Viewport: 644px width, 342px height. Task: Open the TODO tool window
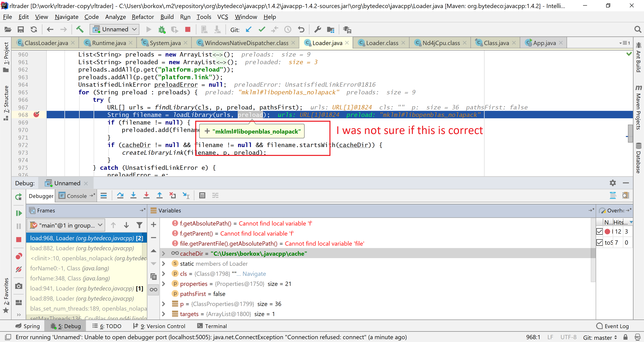point(107,326)
